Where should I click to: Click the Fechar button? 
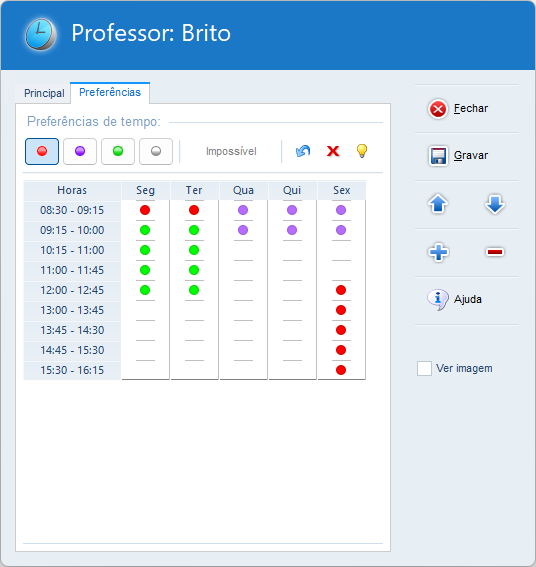[x=458, y=108]
